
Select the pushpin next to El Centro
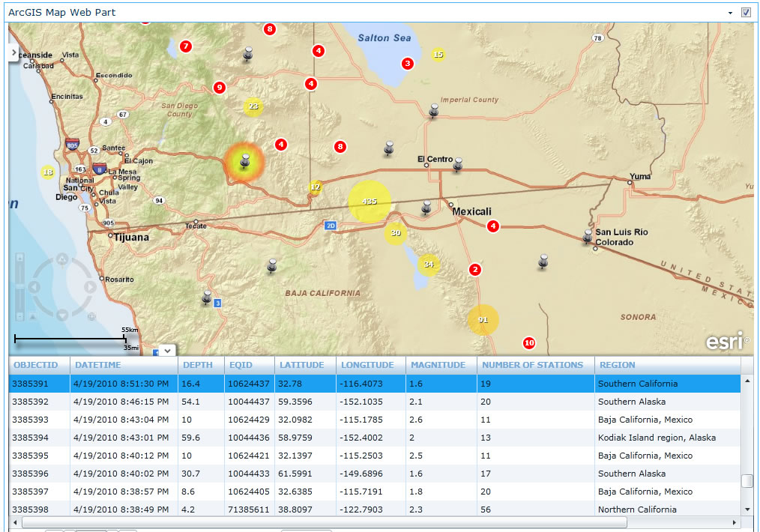tap(457, 164)
